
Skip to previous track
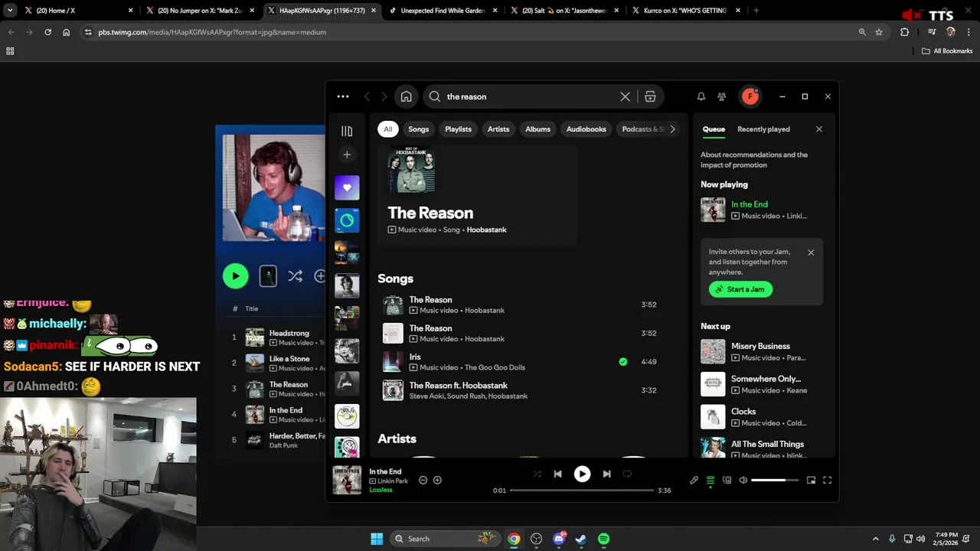[x=557, y=474]
